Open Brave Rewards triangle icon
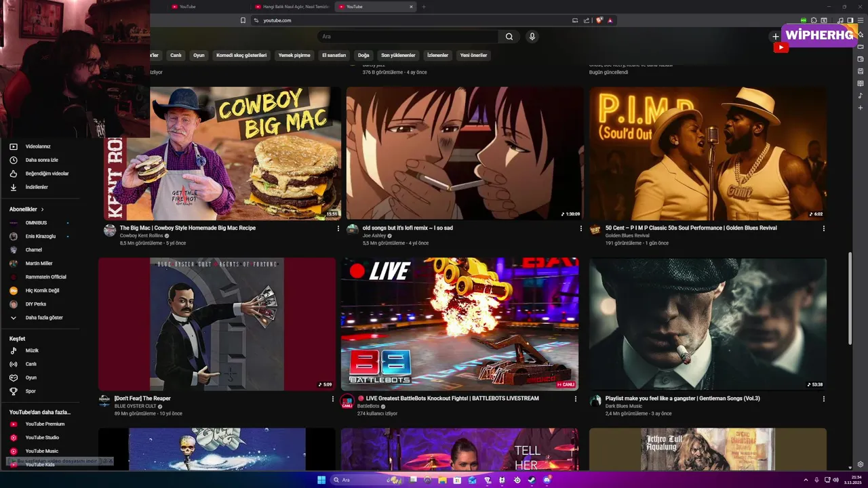The width and height of the screenshot is (868, 488). [610, 20]
